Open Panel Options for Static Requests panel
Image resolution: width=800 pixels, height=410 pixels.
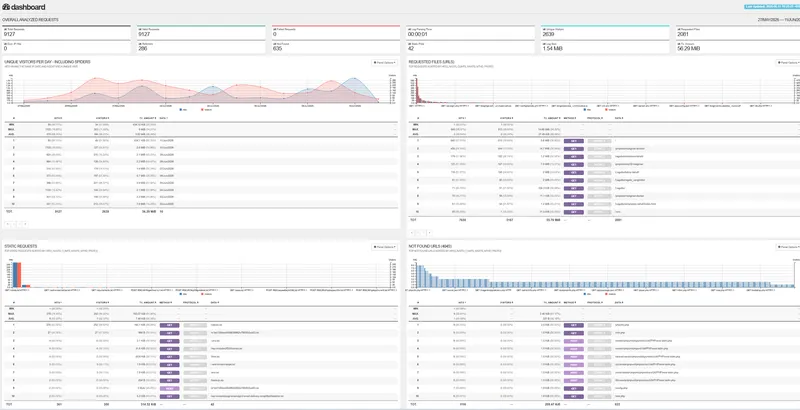pos(384,247)
